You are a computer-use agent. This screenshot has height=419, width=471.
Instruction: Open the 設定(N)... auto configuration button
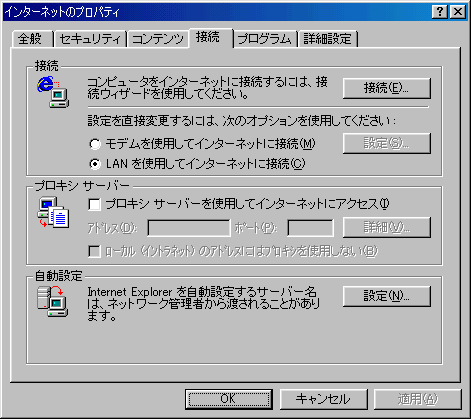coord(387,296)
